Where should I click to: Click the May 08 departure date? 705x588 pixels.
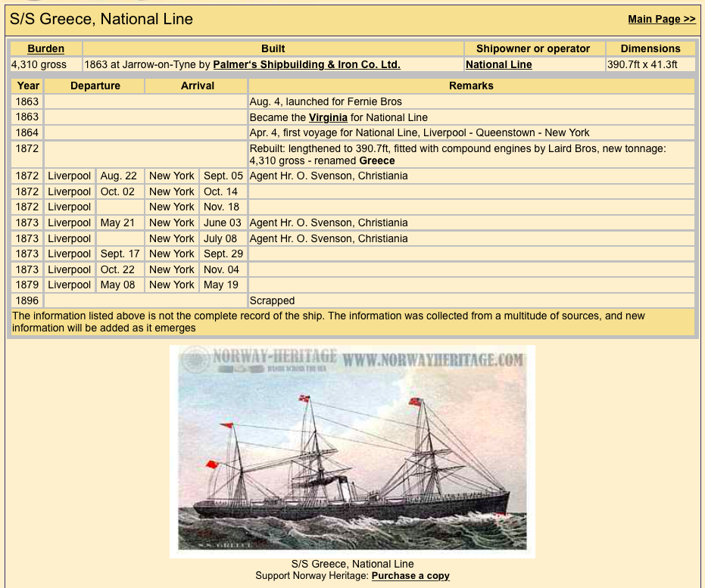tap(117, 285)
